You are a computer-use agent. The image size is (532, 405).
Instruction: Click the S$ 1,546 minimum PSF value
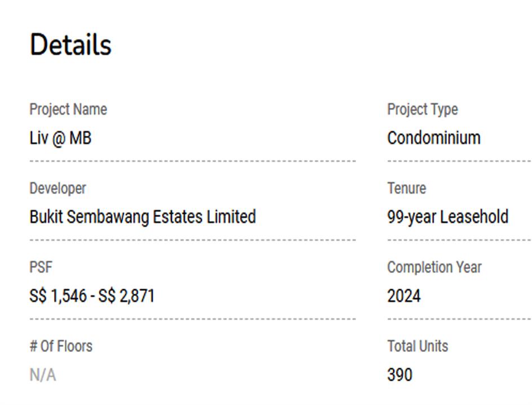58,296
